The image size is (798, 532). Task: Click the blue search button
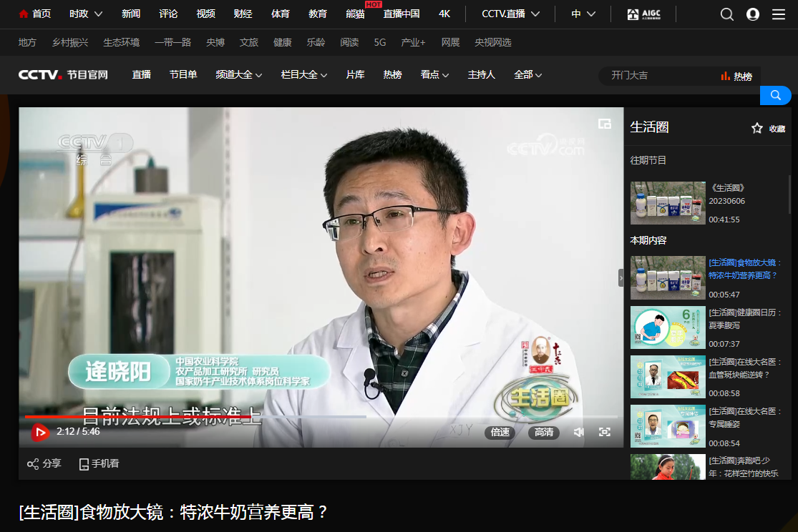(x=775, y=95)
